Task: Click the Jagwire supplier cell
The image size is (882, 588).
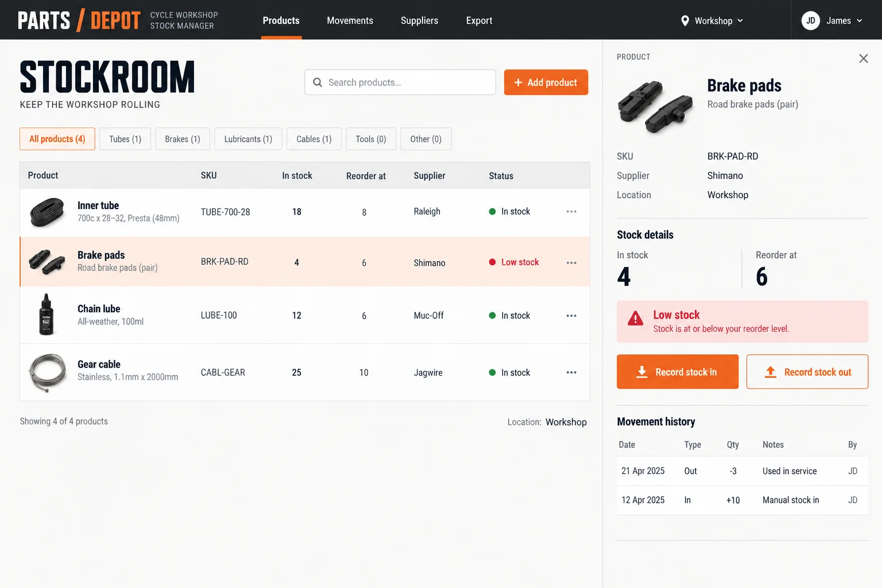Action: click(428, 373)
